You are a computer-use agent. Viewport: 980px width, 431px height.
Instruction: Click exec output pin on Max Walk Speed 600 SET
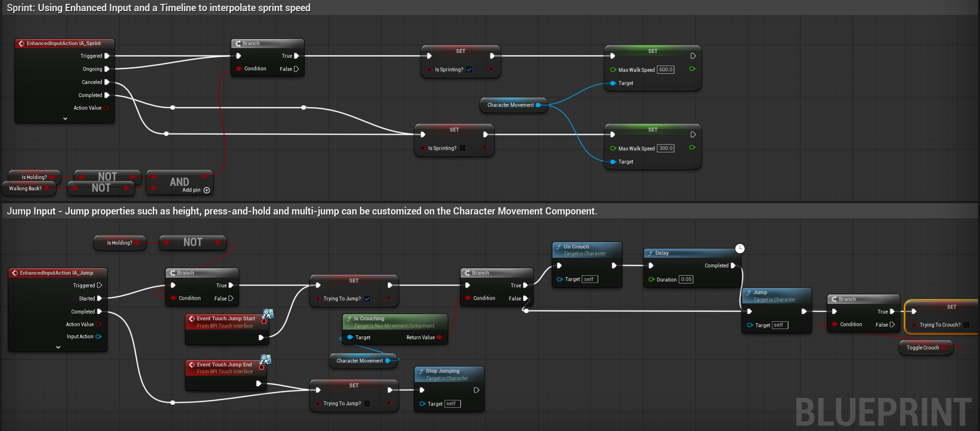coord(693,56)
